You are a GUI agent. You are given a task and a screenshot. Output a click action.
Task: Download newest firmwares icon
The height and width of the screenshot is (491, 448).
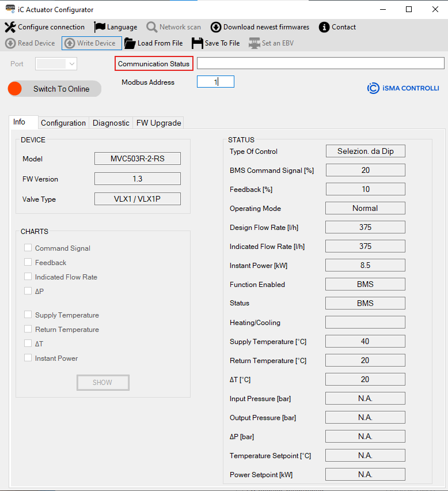click(x=216, y=27)
